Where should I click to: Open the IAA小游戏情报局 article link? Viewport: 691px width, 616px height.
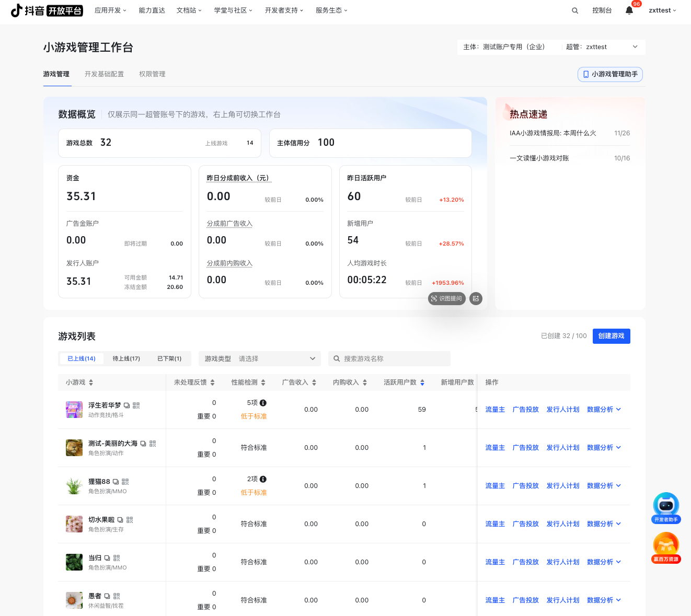click(x=552, y=133)
